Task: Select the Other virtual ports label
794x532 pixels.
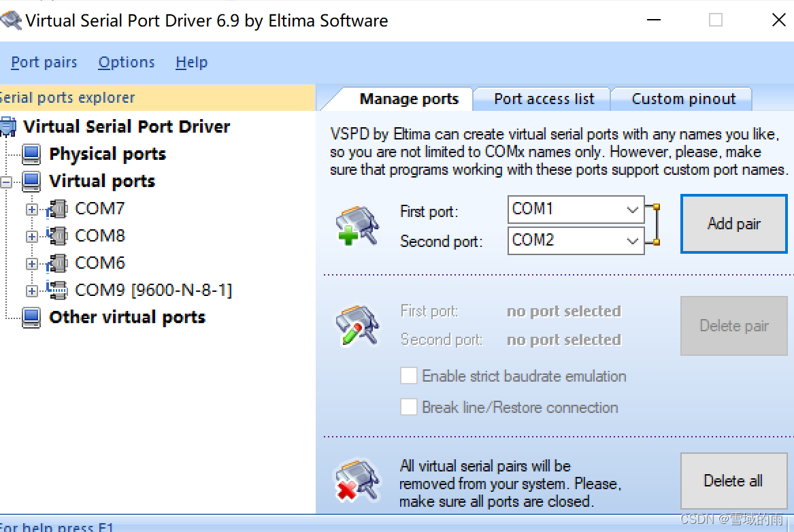Action: pos(127,318)
